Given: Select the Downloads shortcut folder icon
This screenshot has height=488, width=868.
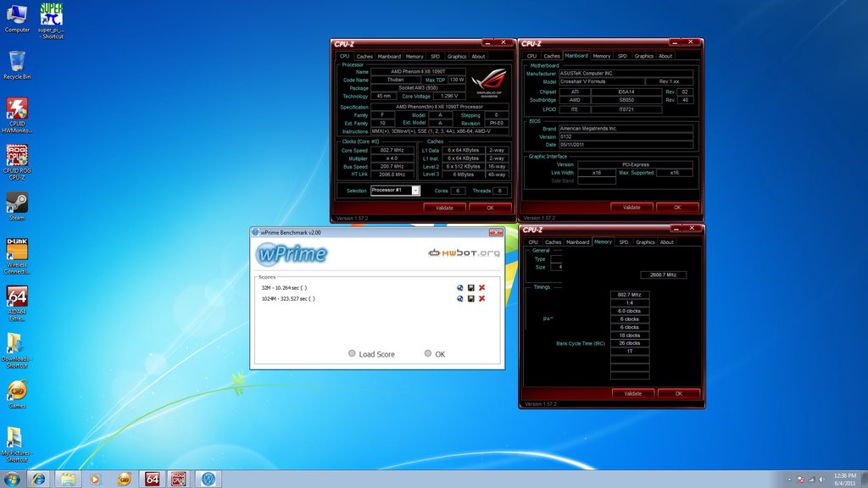Looking at the screenshot, I should [17, 350].
